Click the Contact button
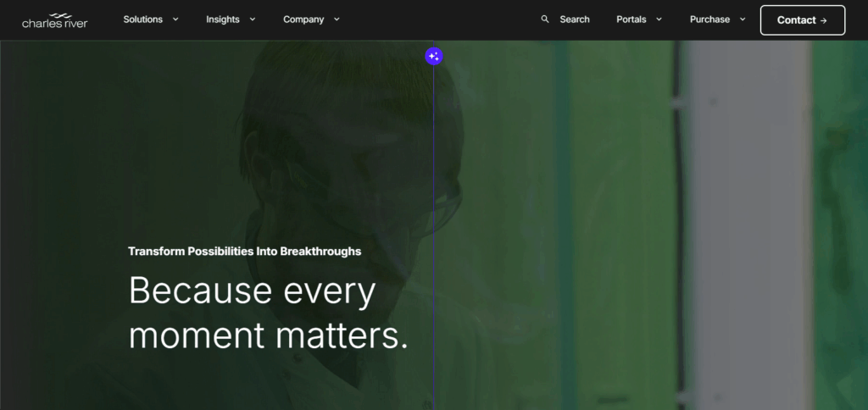 [x=803, y=20]
